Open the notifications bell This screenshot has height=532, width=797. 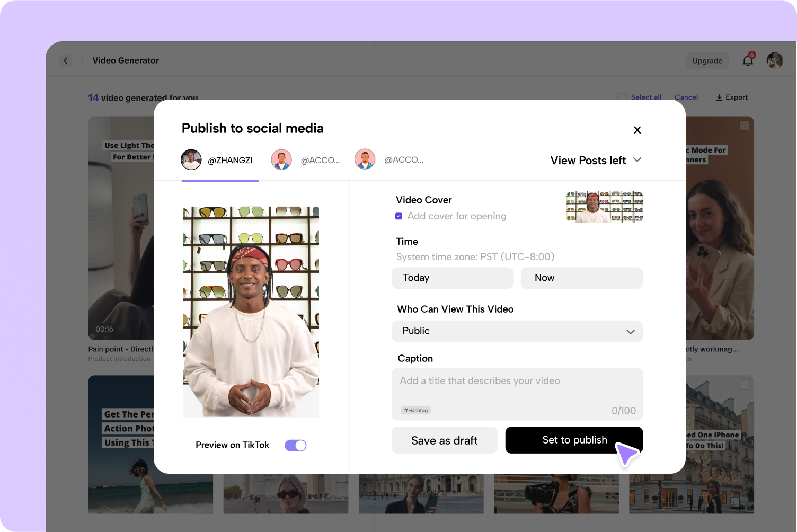(748, 60)
